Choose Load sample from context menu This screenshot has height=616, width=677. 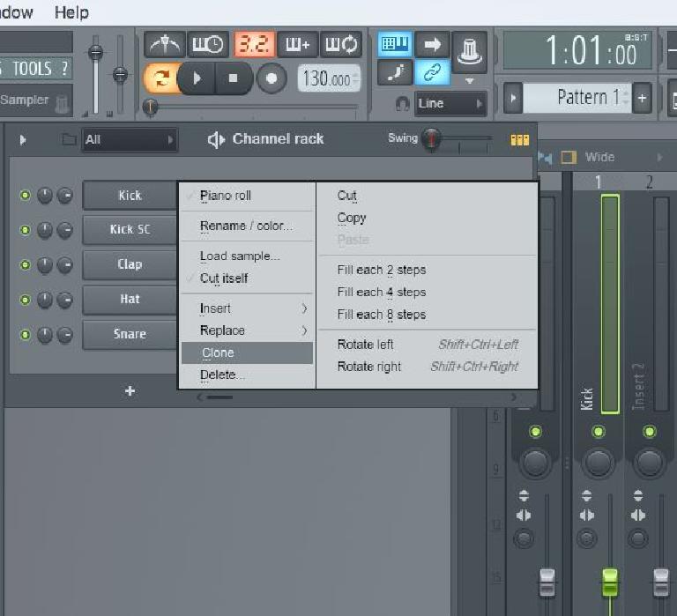(x=247, y=256)
